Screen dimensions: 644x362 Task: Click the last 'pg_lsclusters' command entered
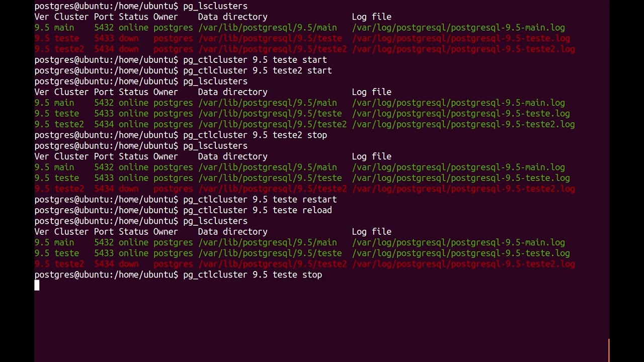(215, 221)
